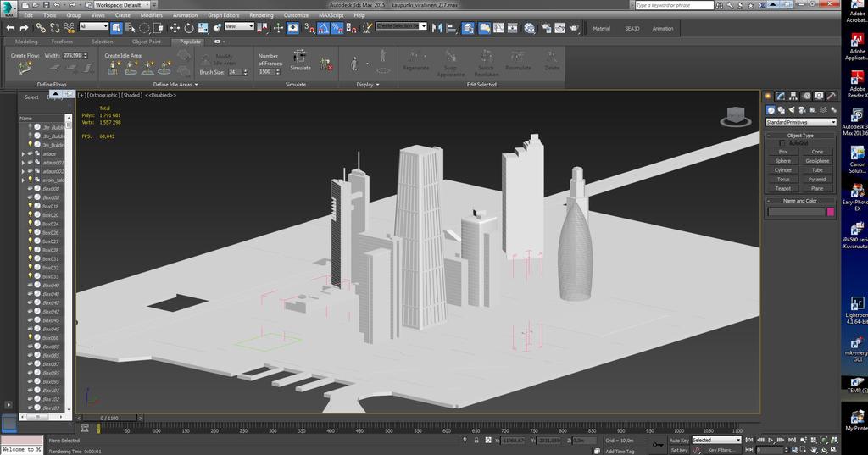The image size is (868, 455).
Task: Click the keyword search input field
Action: click(674, 5)
